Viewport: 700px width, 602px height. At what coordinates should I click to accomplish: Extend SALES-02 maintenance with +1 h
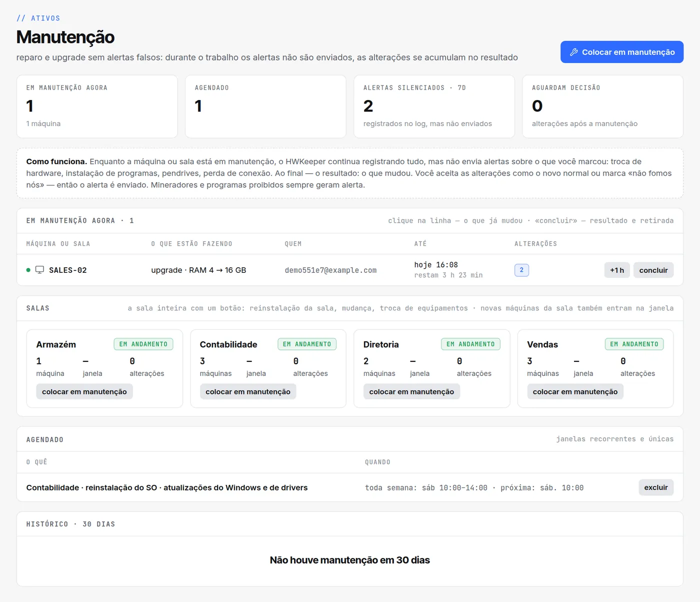pyautogui.click(x=617, y=270)
